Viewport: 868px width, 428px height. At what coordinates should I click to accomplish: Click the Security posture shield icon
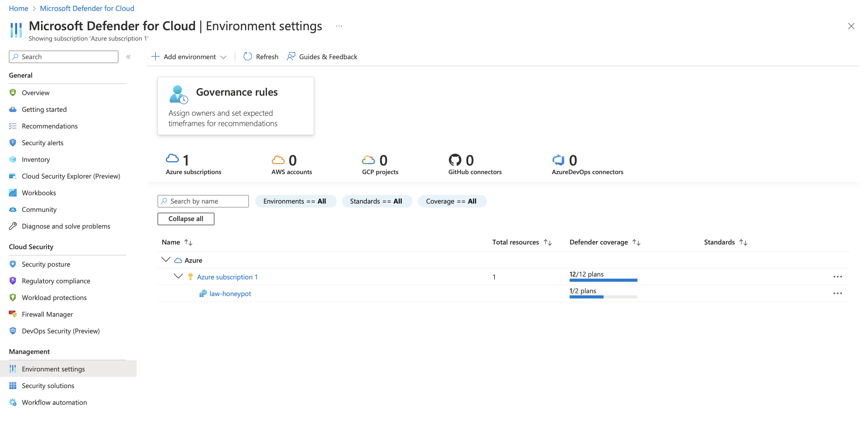13,264
